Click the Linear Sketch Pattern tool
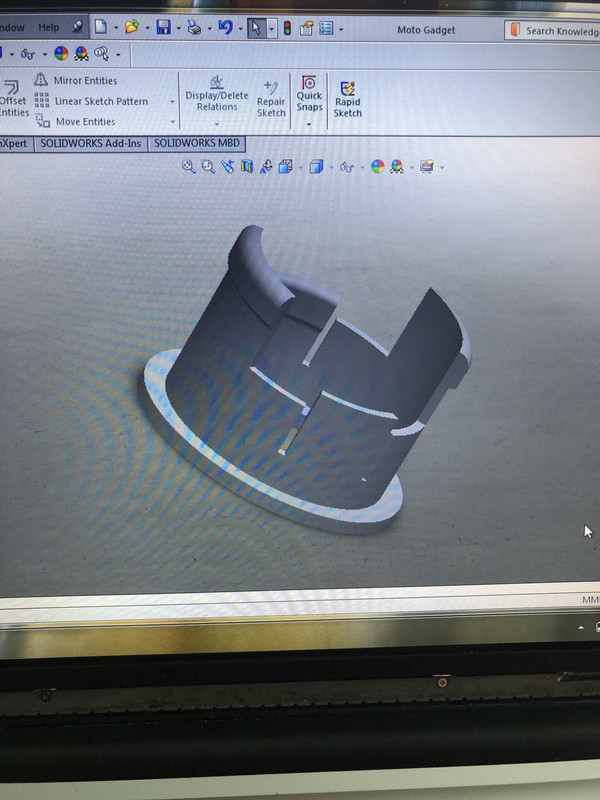 click(x=91, y=101)
